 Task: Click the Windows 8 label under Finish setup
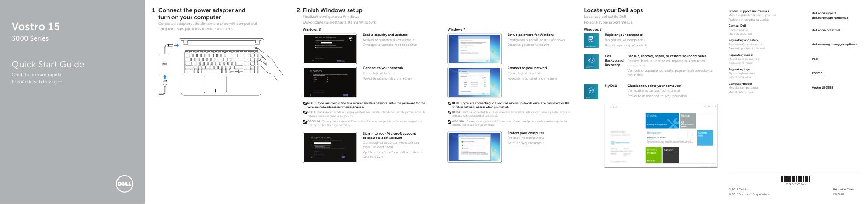pyautogui.click(x=312, y=29)
